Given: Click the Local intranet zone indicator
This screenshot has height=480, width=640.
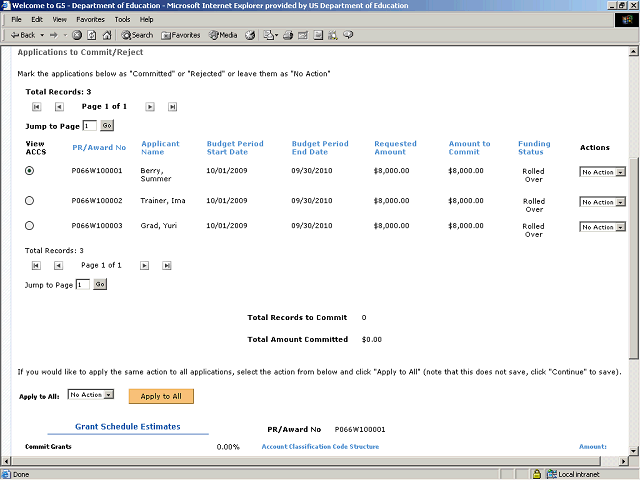Looking at the screenshot, I should (573, 474).
